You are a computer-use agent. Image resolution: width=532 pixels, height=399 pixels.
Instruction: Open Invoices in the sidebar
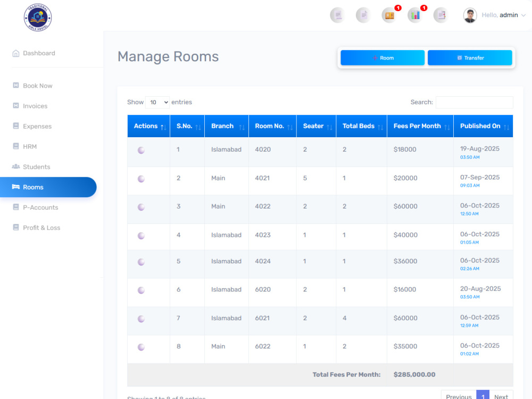coord(35,106)
